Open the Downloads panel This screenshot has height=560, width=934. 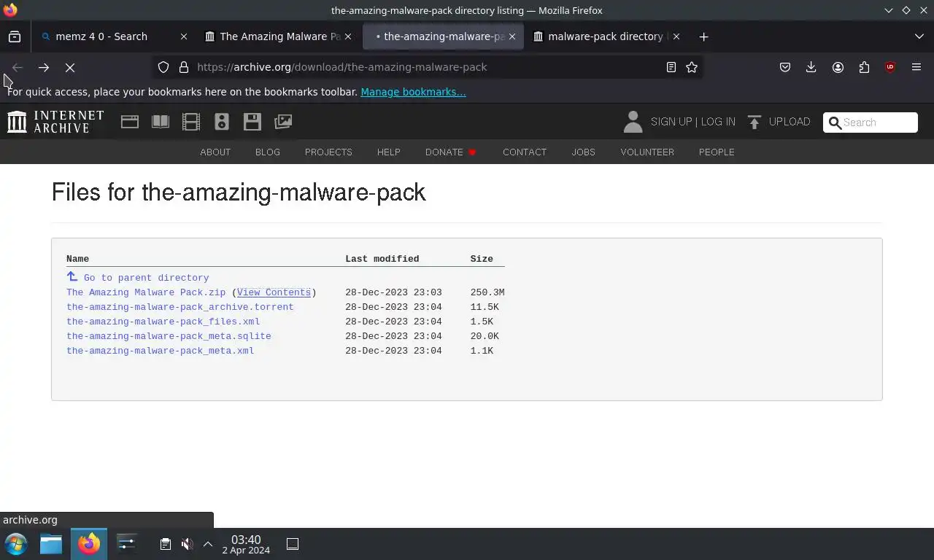[x=811, y=67]
